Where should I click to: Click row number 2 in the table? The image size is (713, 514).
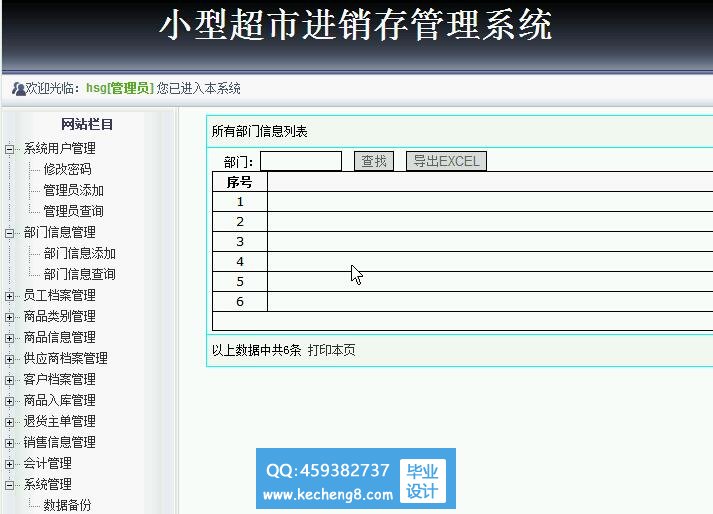tap(240, 222)
